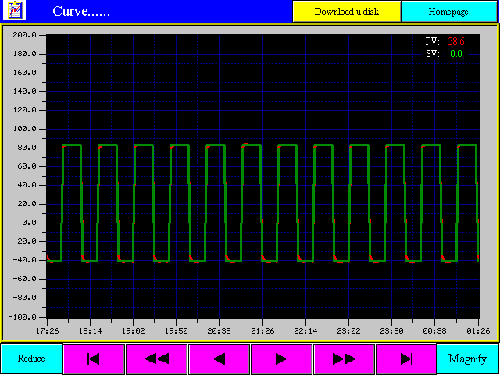500x375 pixels.
Task: Click the 21:26 time axis label
Action: (x=263, y=331)
